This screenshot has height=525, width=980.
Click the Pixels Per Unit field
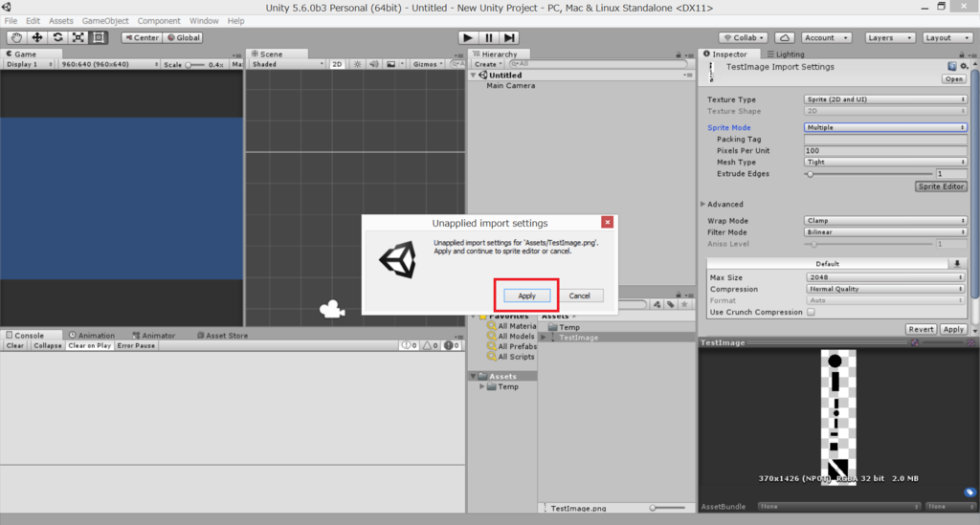pyautogui.click(x=885, y=150)
